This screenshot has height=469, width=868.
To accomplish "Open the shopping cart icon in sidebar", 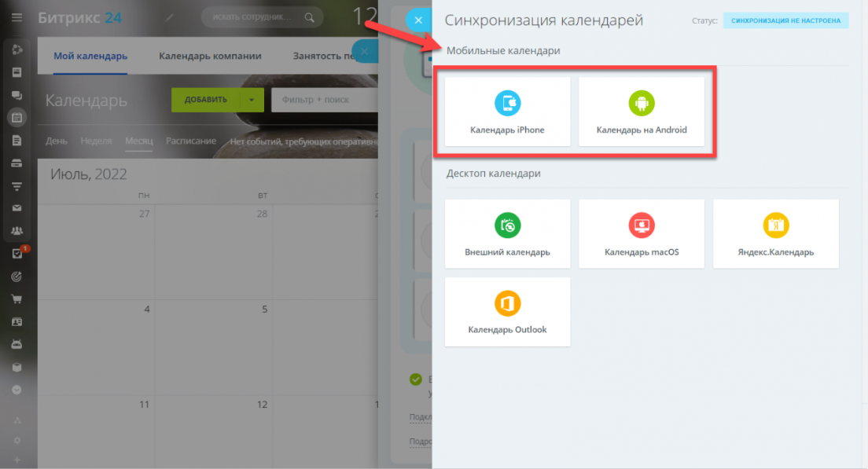I will coord(17,299).
